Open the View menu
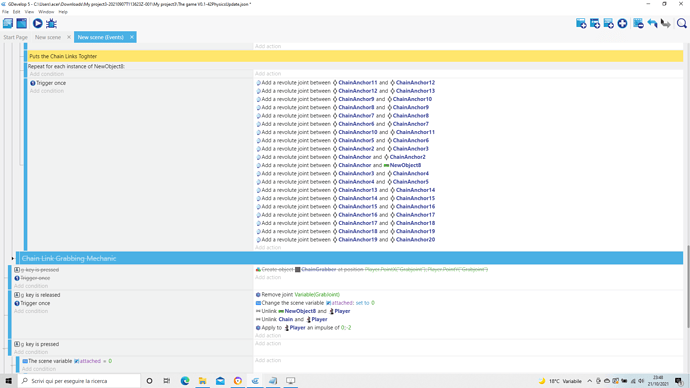690x388 pixels. click(x=29, y=12)
